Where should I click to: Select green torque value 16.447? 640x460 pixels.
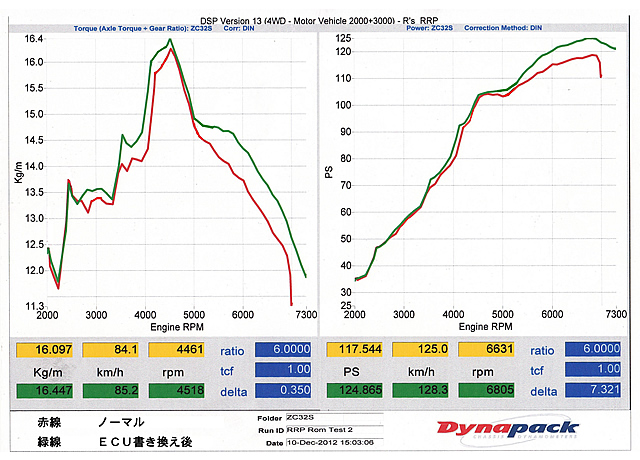tap(44, 391)
